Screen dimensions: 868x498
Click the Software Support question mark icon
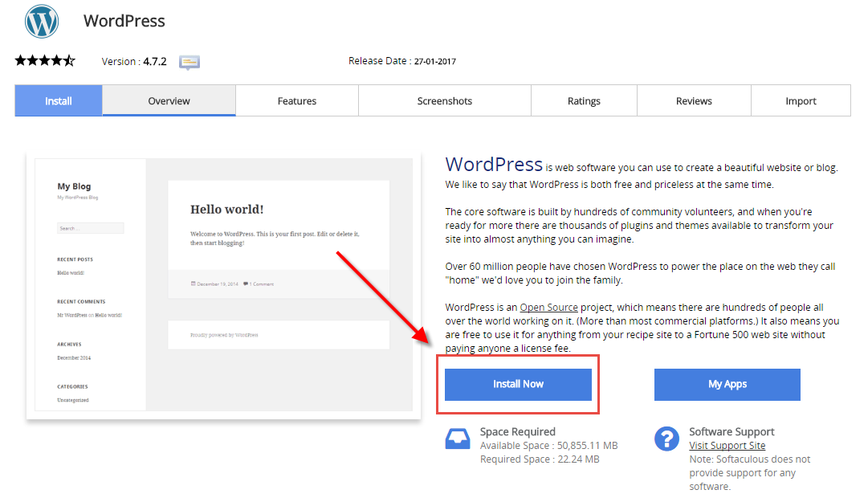click(x=666, y=439)
